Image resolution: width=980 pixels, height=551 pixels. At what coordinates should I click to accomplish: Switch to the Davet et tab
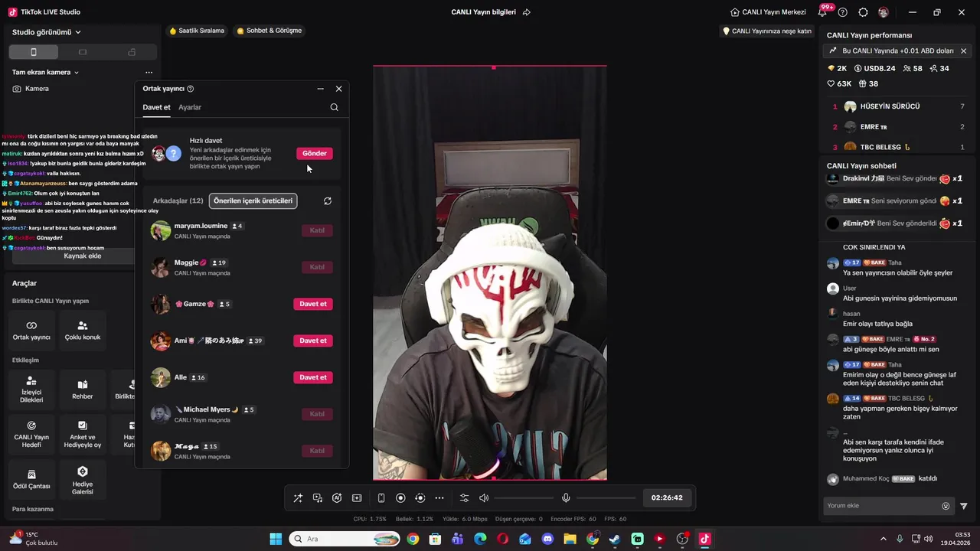pyautogui.click(x=156, y=107)
